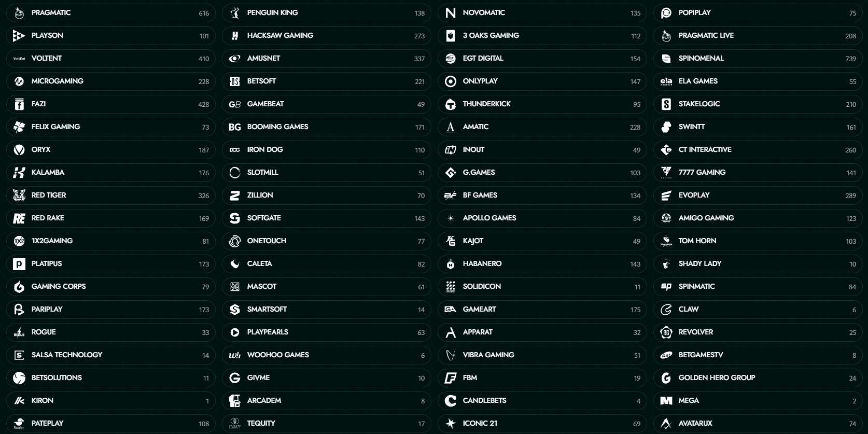Click the Habanero pepper logo icon
868x434 pixels.
451,264
